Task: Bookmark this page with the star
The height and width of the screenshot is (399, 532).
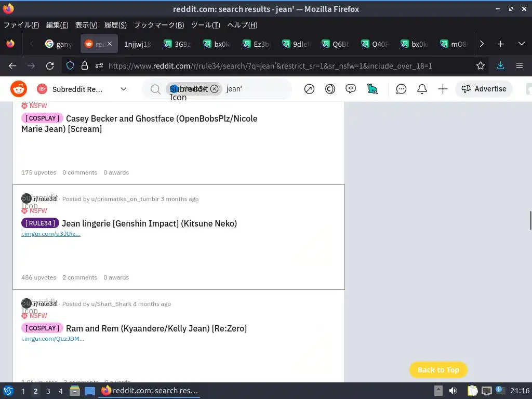Action: click(480, 66)
